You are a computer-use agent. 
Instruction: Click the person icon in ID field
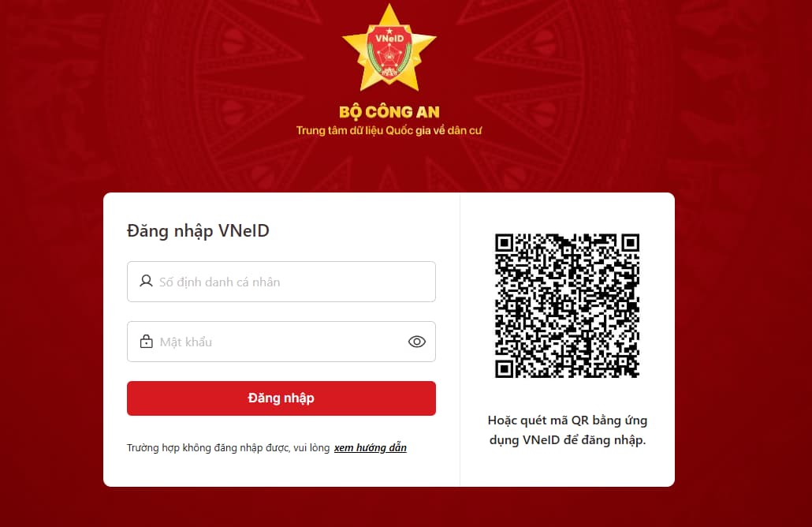point(146,281)
